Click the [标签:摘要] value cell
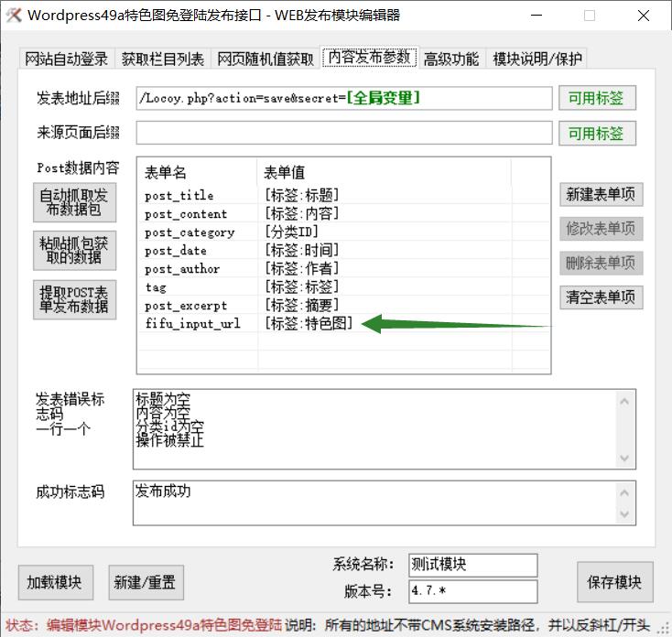This screenshot has height=637, width=672. pos(302,305)
